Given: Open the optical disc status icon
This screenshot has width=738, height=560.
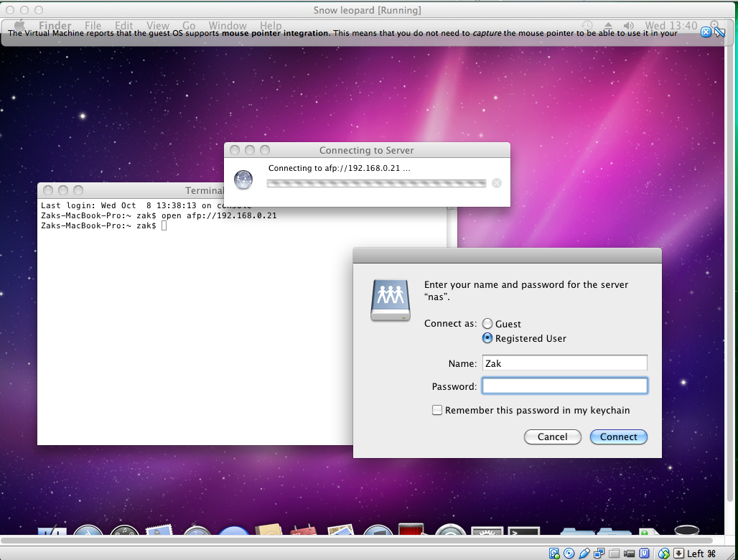Looking at the screenshot, I should click(x=569, y=554).
